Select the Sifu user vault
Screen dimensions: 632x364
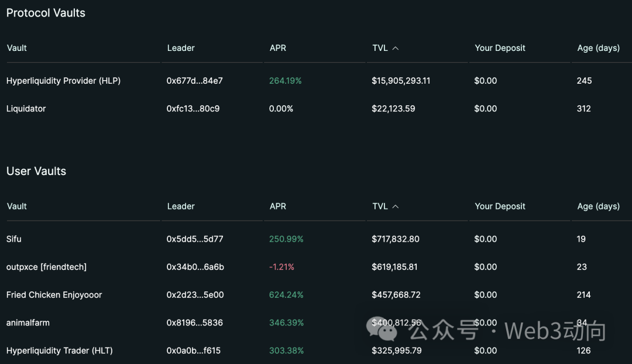click(x=14, y=239)
